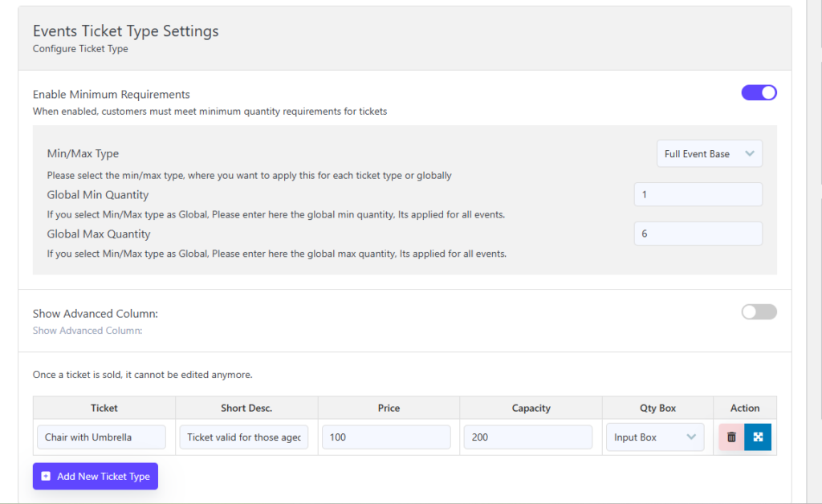Click the Global Min Quantity label
Viewport: 822px width, 504px height.
pyautogui.click(x=97, y=195)
